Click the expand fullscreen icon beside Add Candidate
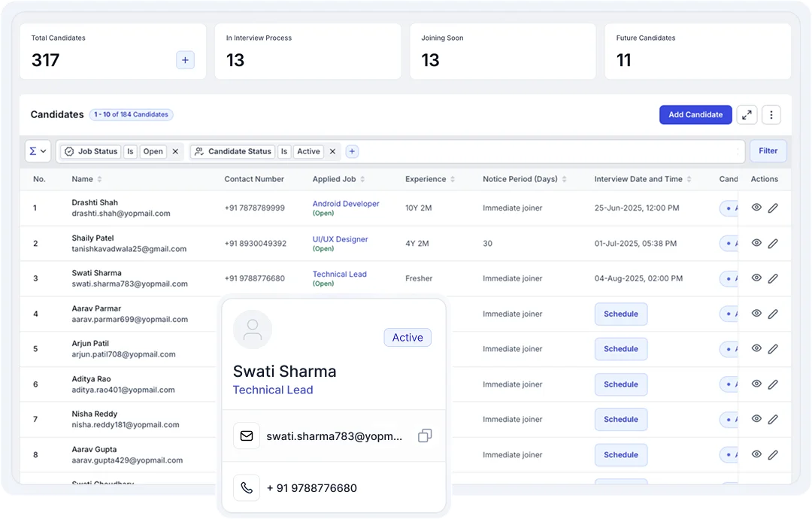This screenshot has width=812, height=519. 747,115
